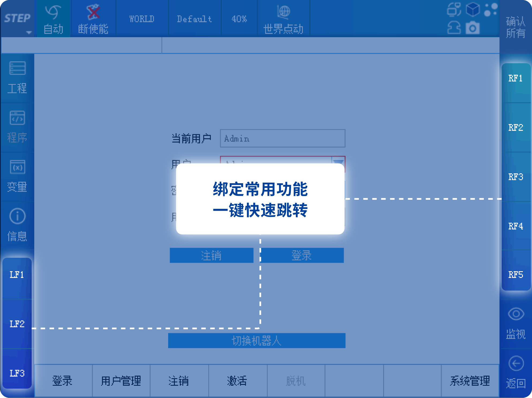Click the 切换机器人 button

click(x=257, y=340)
